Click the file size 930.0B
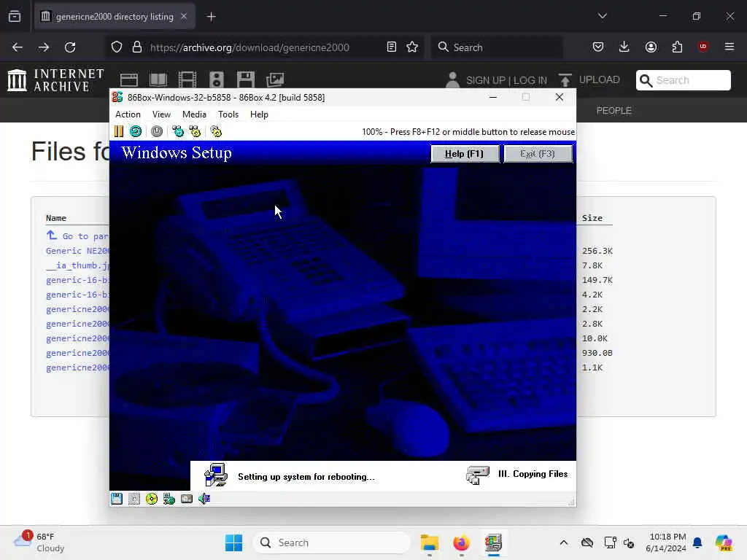Screen dimensions: 747x560 (597, 353)
